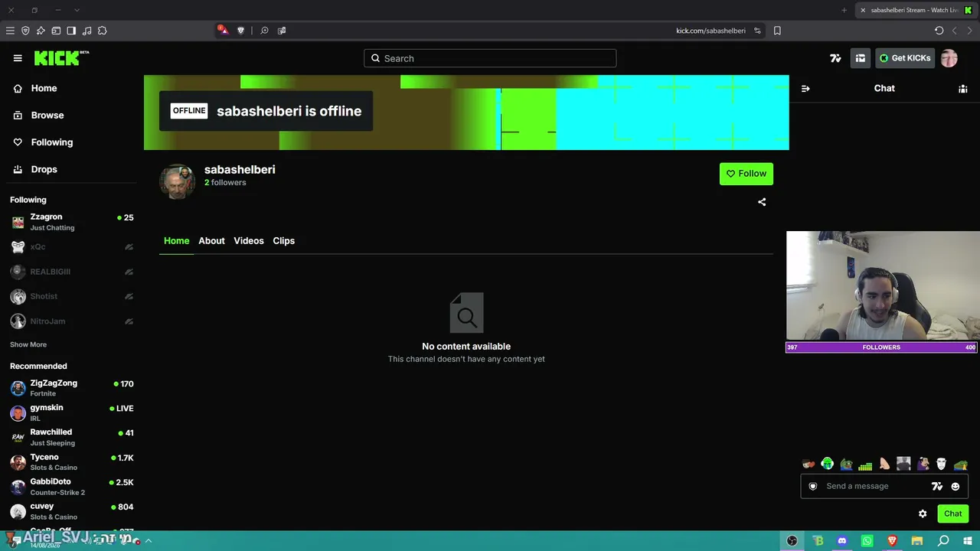The width and height of the screenshot is (980, 551).
Task: Open chat settings gear
Action: pyautogui.click(x=923, y=514)
